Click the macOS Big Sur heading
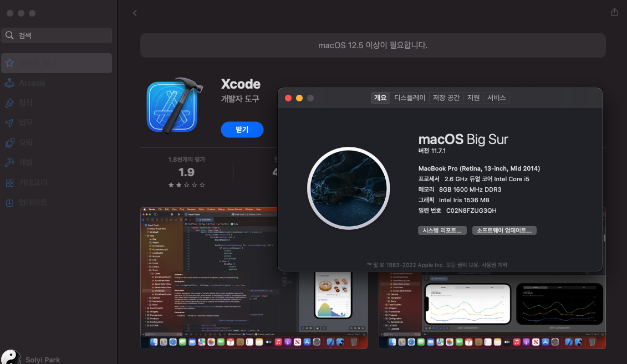Screen dimensions: 627x364 (x=463, y=139)
